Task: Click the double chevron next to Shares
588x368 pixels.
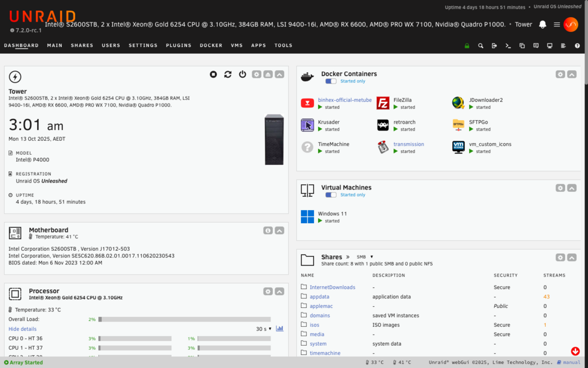Action: (348, 257)
